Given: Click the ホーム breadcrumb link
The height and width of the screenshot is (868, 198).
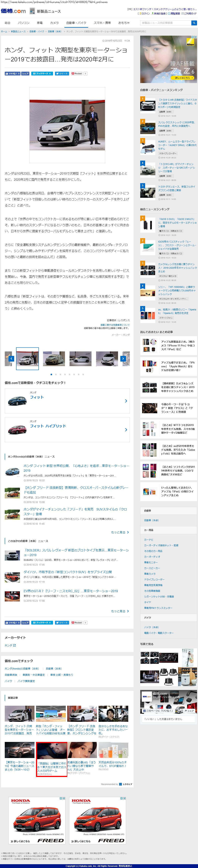Looking at the screenshot, I should 4,31.
